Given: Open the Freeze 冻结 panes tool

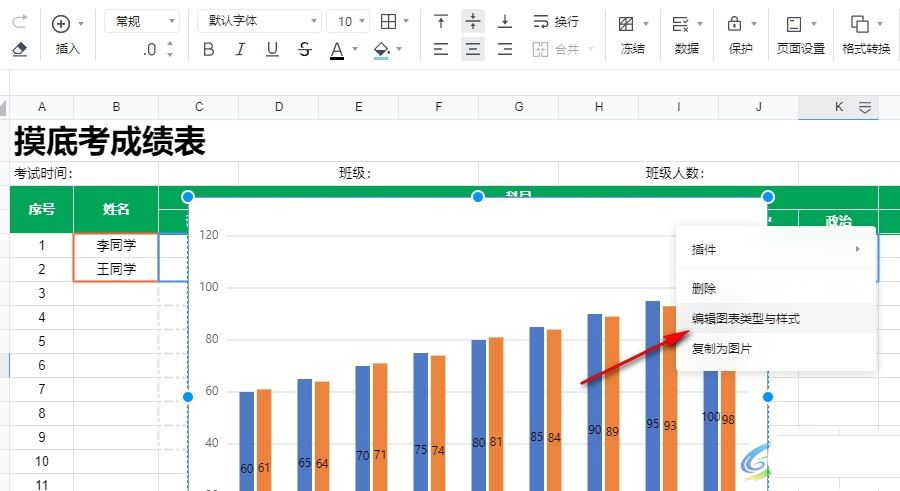Looking at the screenshot, I should pyautogui.click(x=626, y=24).
